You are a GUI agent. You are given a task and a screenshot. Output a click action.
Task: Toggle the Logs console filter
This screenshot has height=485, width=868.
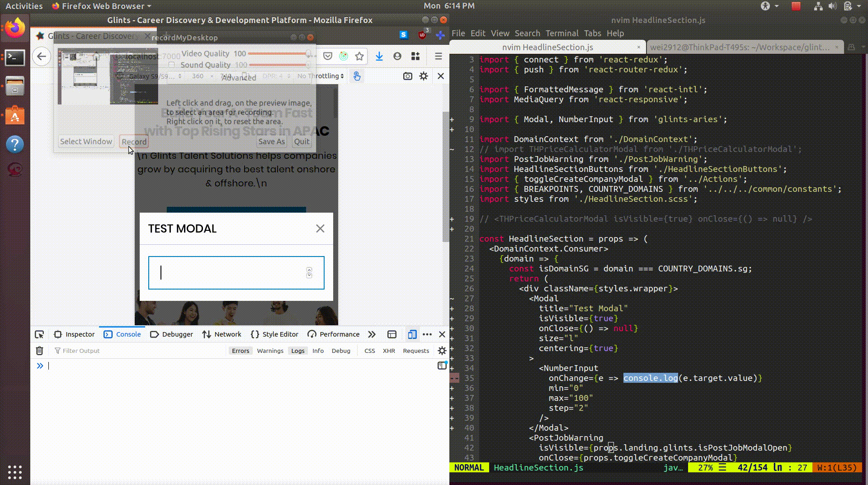(298, 351)
